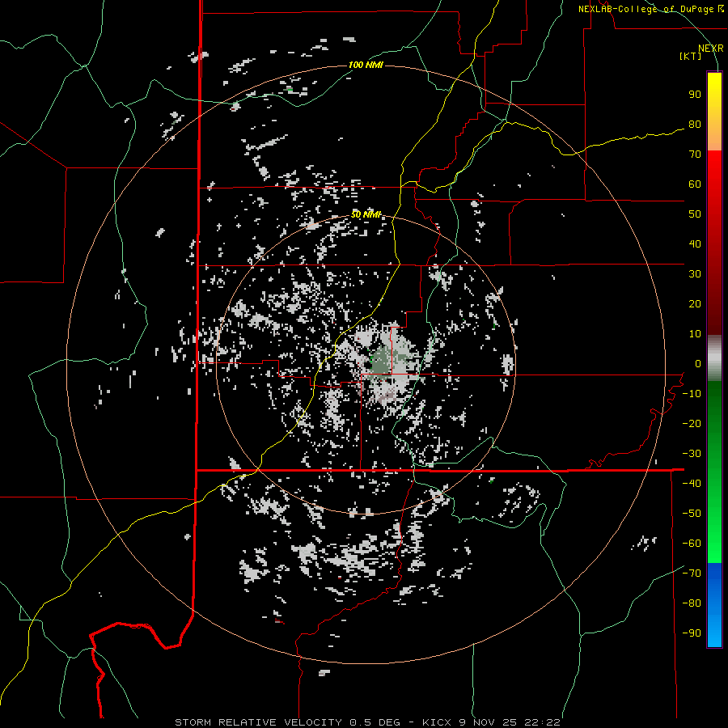Click the -70 value on the color scale
728x728 pixels.
click(x=692, y=574)
